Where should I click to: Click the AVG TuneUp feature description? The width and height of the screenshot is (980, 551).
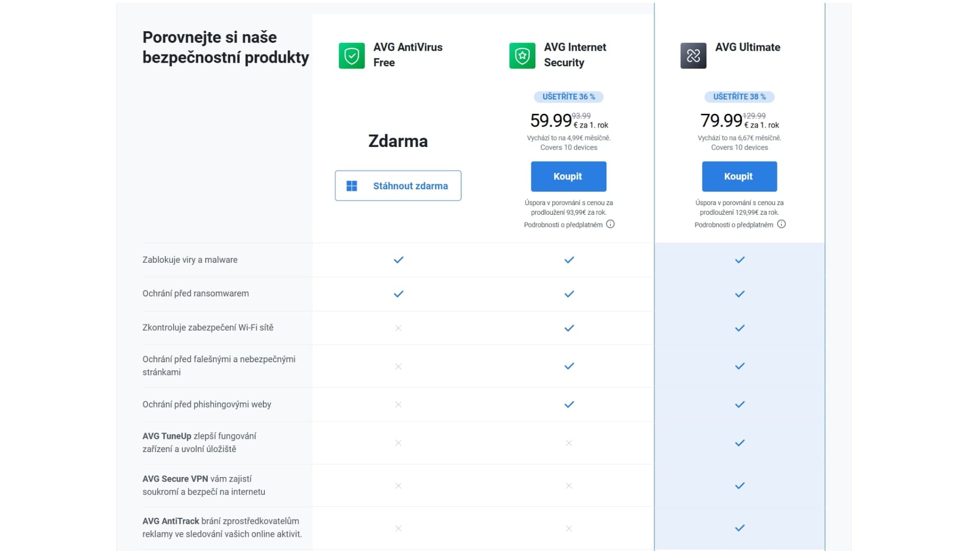pyautogui.click(x=200, y=442)
